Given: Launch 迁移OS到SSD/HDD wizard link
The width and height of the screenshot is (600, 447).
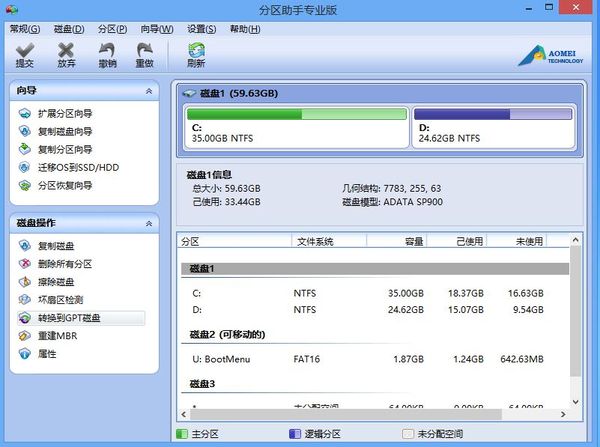Looking at the screenshot, I should [78, 167].
